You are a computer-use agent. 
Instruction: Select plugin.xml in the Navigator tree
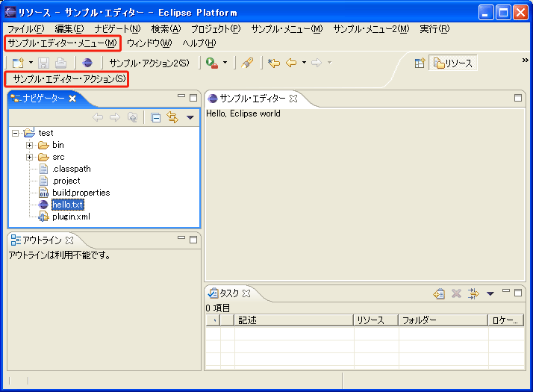coord(71,217)
